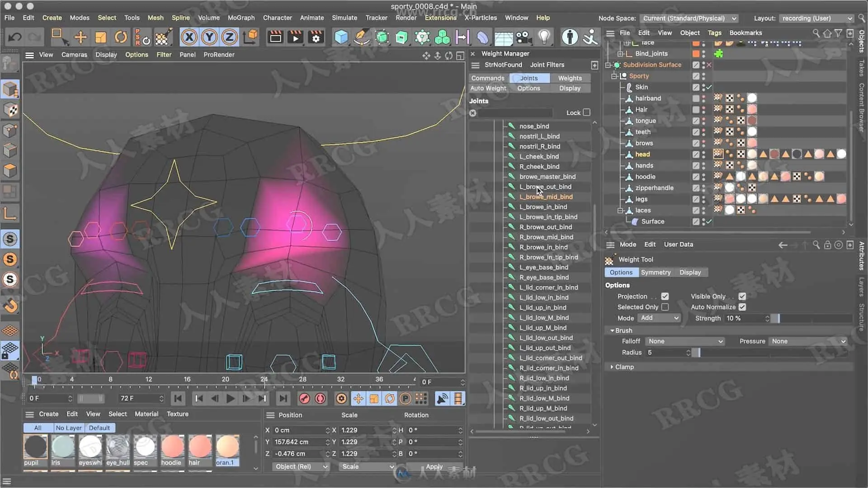This screenshot has width=868, height=488.
Task: Select the Rotate tool icon
Action: click(x=121, y=37)
